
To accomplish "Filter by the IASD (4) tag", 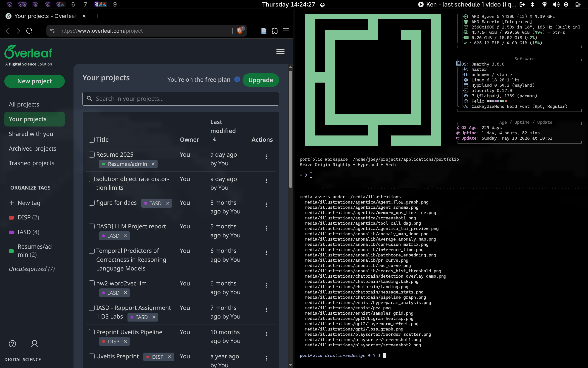I will [24, 232].
